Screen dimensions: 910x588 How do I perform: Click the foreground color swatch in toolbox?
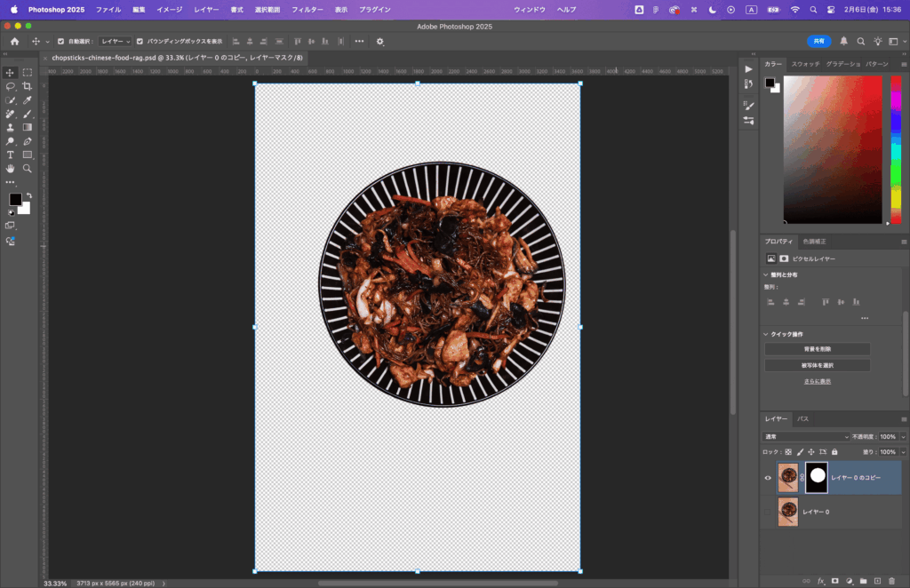[15, 200]
